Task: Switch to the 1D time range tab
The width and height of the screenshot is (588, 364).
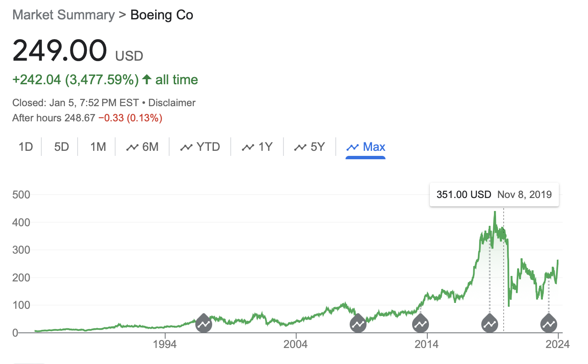Action: click(x=26, y=147)
